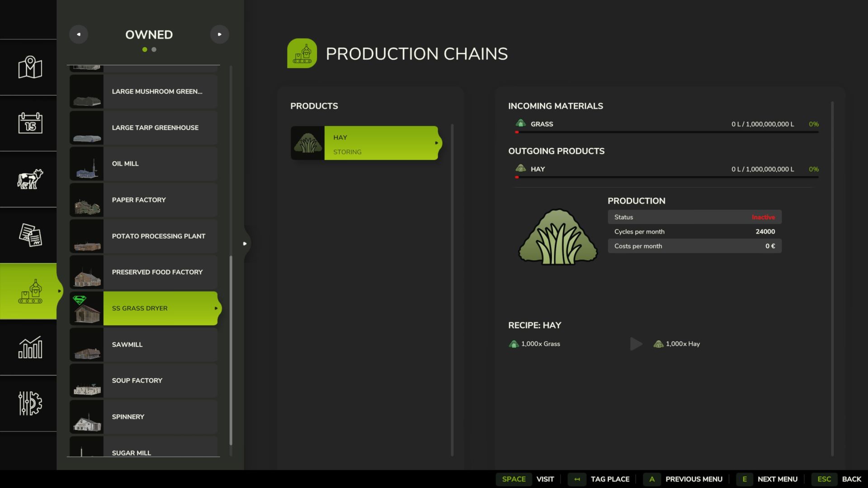Image resolution: width=868 pixels, height=488 pixels.
Task: Collapse the owned list side panel arrow
Action: pos(245,244)
